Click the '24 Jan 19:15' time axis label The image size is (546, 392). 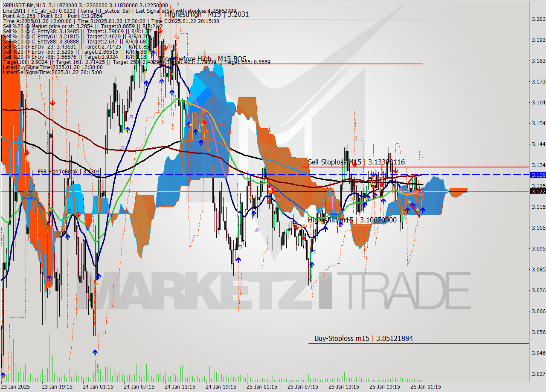pyautogui.click(x=221, y=387)
